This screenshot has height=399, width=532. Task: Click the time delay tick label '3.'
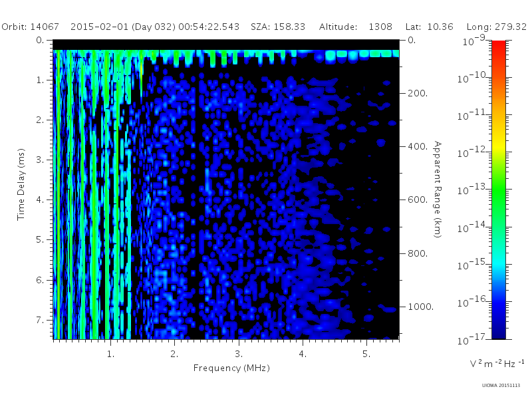coord(41,160)
